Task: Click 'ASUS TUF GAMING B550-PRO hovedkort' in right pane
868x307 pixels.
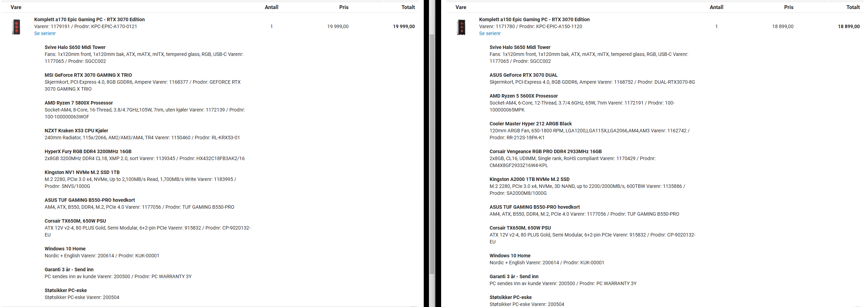Action: pos(535,207)
